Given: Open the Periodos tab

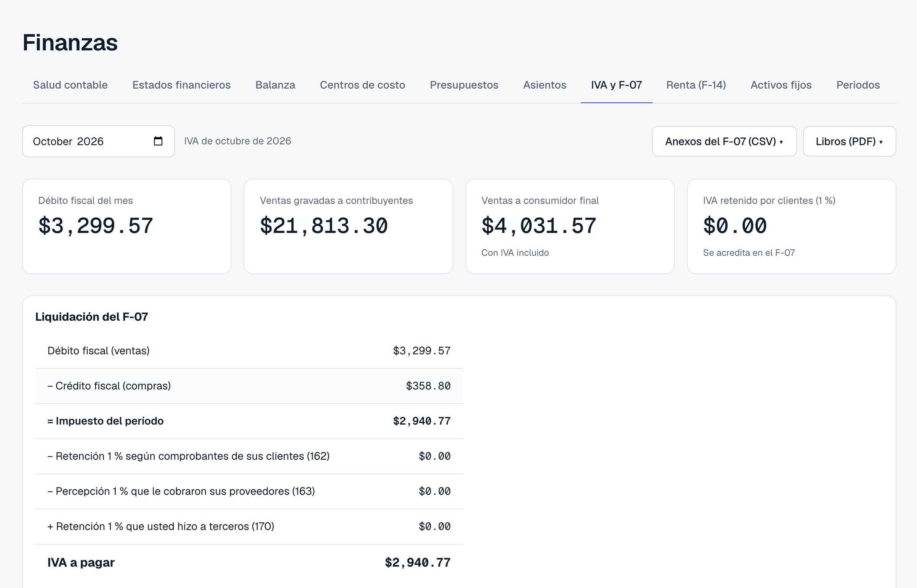Looking at the screenshot, I should point(858,85).
